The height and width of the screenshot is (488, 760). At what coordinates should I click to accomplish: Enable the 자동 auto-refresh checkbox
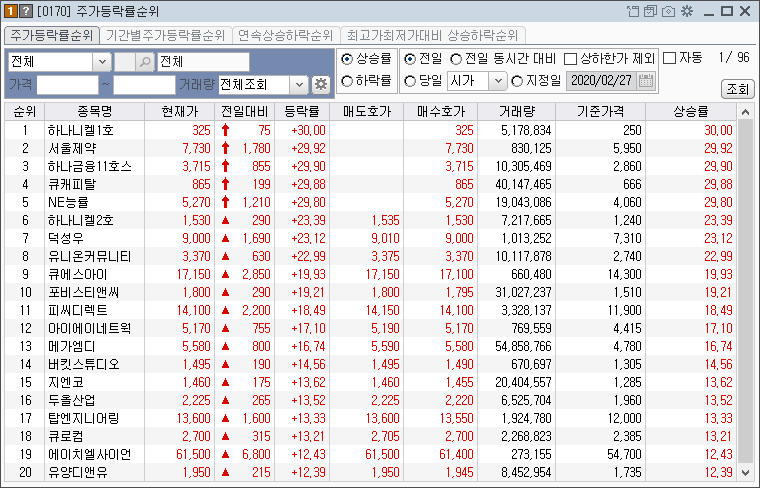pos(669,58)
